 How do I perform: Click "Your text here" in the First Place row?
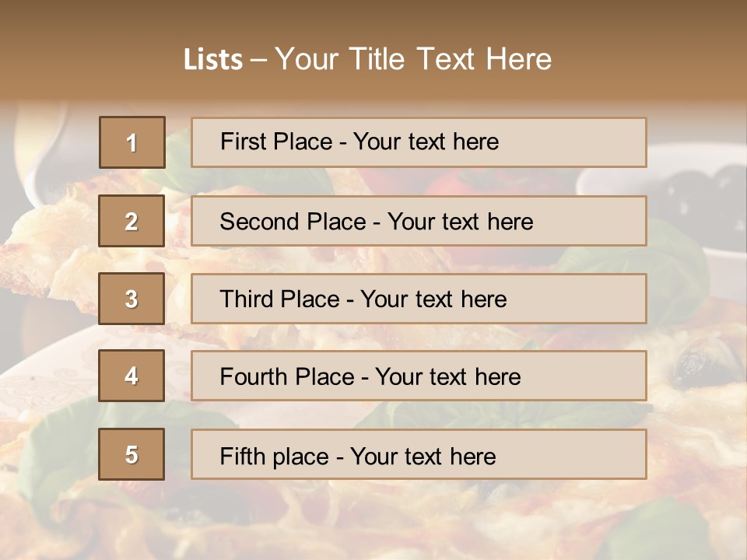[x=426, y=142]
